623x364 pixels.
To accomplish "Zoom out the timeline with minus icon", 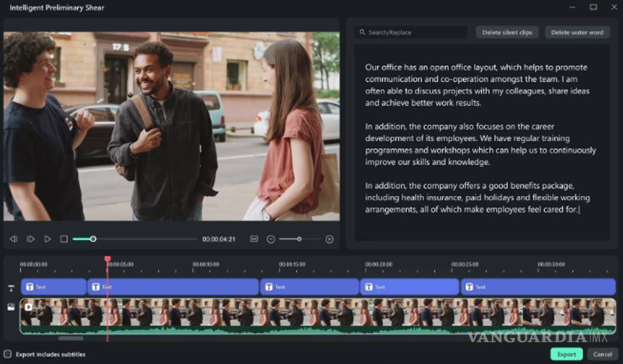I will pos(271,239).
